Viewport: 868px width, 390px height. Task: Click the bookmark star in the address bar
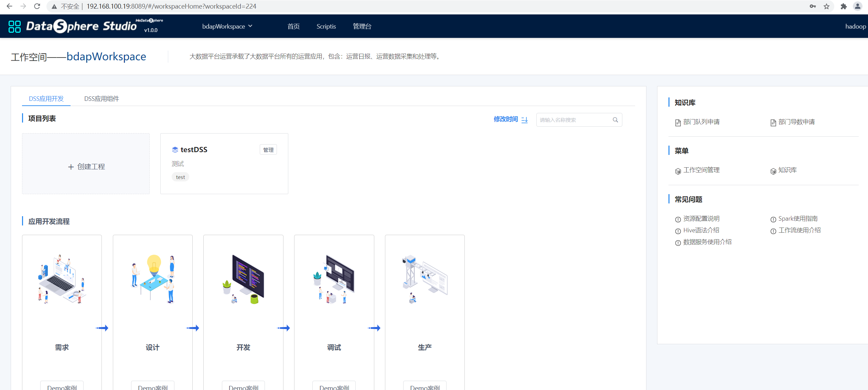click(x=827, y=6)
